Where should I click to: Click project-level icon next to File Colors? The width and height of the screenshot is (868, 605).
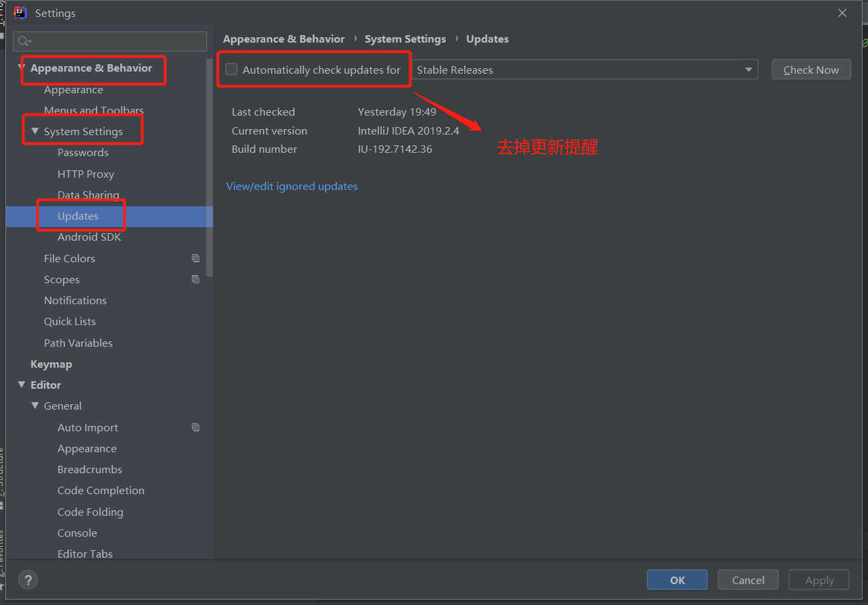[195, 258]
